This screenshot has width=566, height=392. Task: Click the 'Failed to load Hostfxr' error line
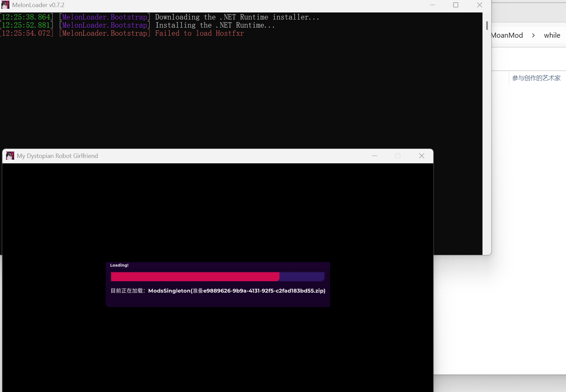click(x=199, y=33)
